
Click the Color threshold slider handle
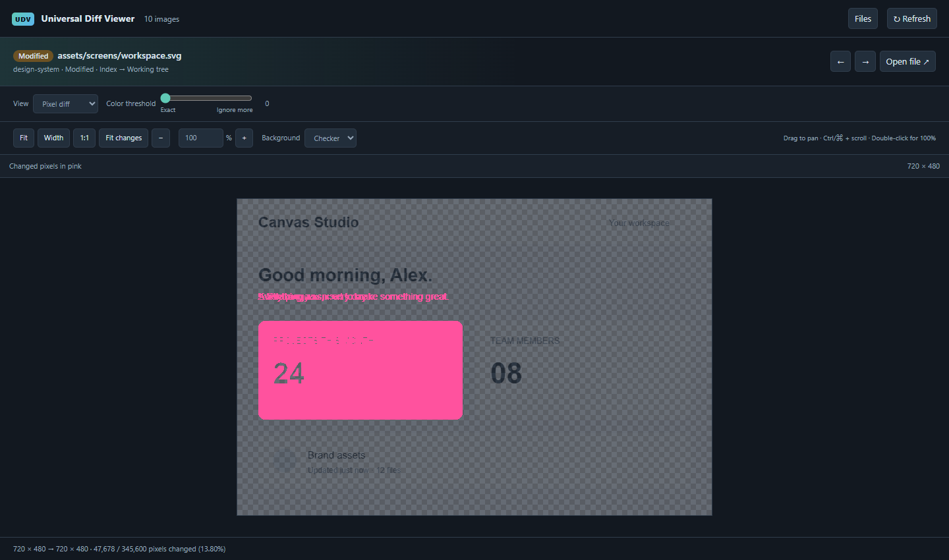pos(165,98)
